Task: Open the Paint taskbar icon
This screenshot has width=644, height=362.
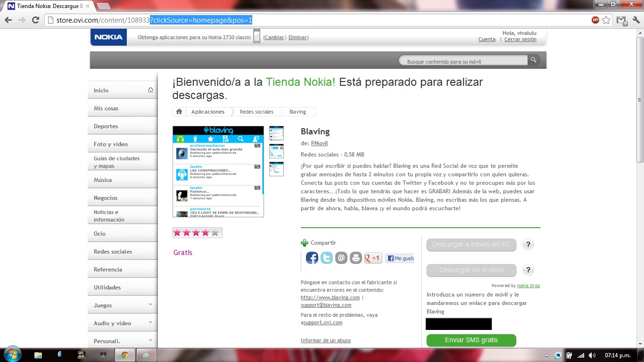Action: (x=146, y=355)
